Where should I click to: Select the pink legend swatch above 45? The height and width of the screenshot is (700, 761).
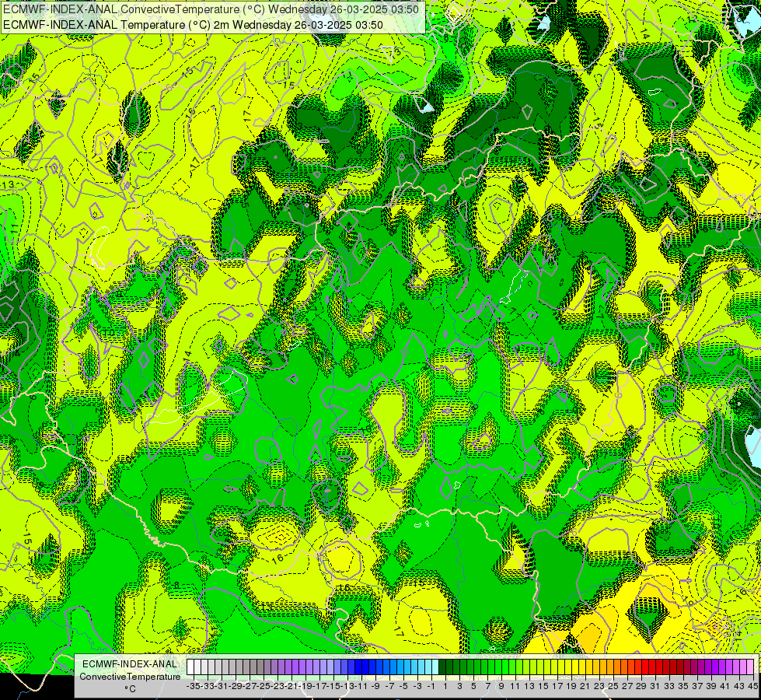click(x=750, y=667)
